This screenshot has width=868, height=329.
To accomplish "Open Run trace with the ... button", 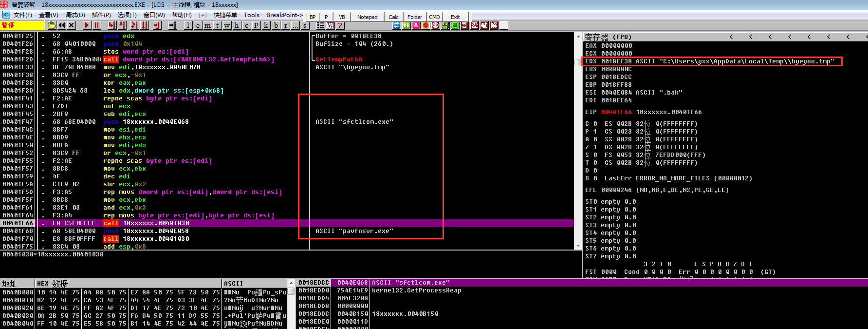I will tap(295, 25).
